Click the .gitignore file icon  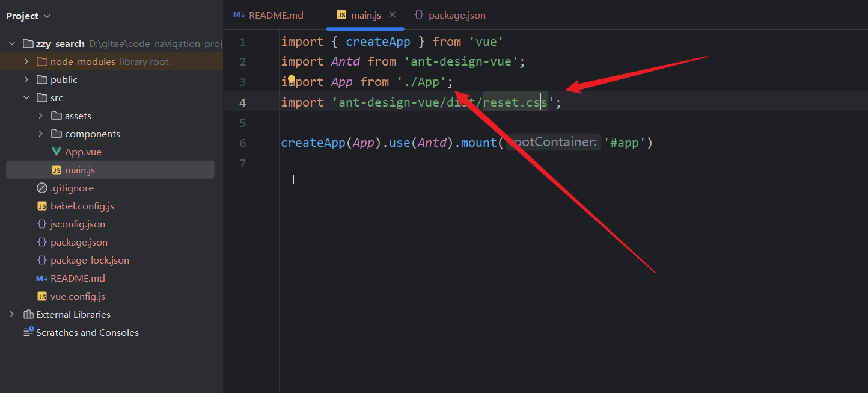pyautogui.click(x=42, y=188)
